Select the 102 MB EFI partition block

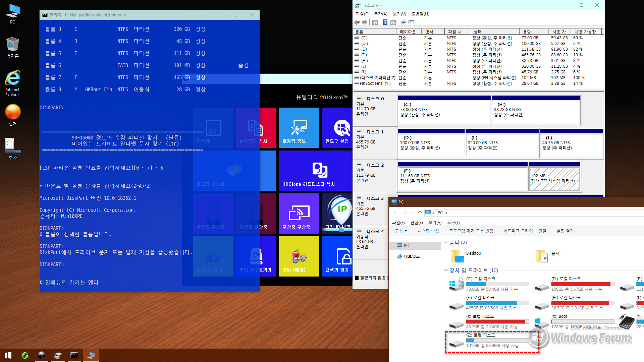[x=554, y=176]
